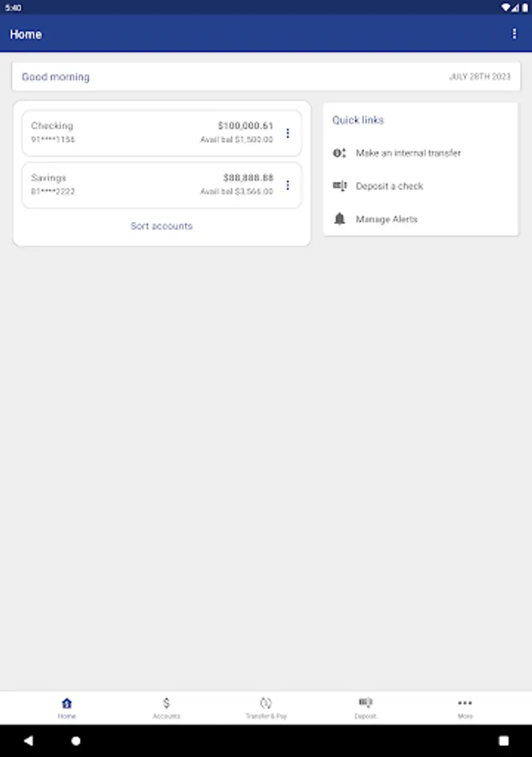
Task: Open the header overflow menu
Action: 514,34
